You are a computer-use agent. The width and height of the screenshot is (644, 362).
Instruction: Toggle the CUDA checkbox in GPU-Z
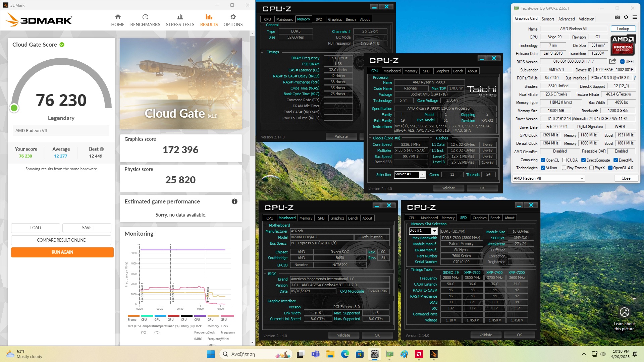(564, 160)
